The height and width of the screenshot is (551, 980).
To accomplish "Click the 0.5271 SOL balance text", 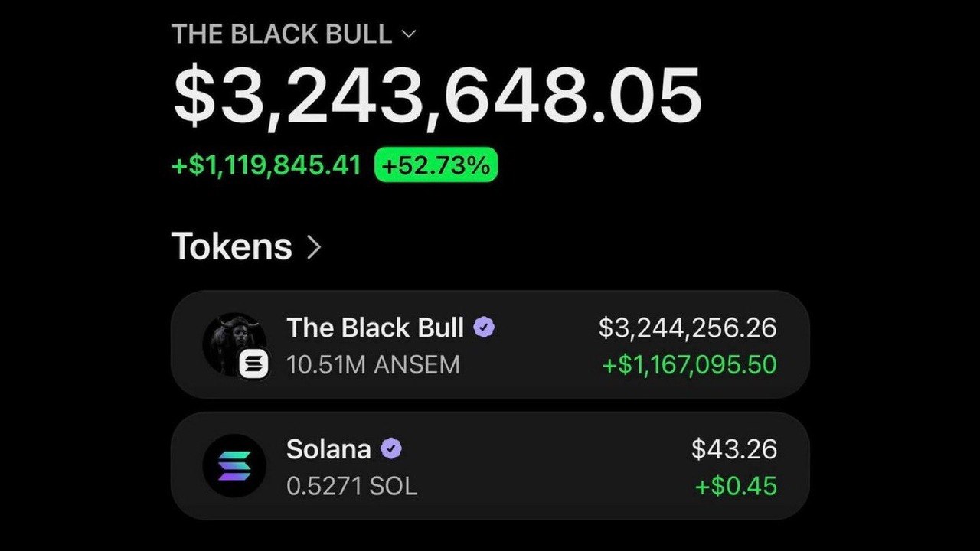I will point(351,487).
